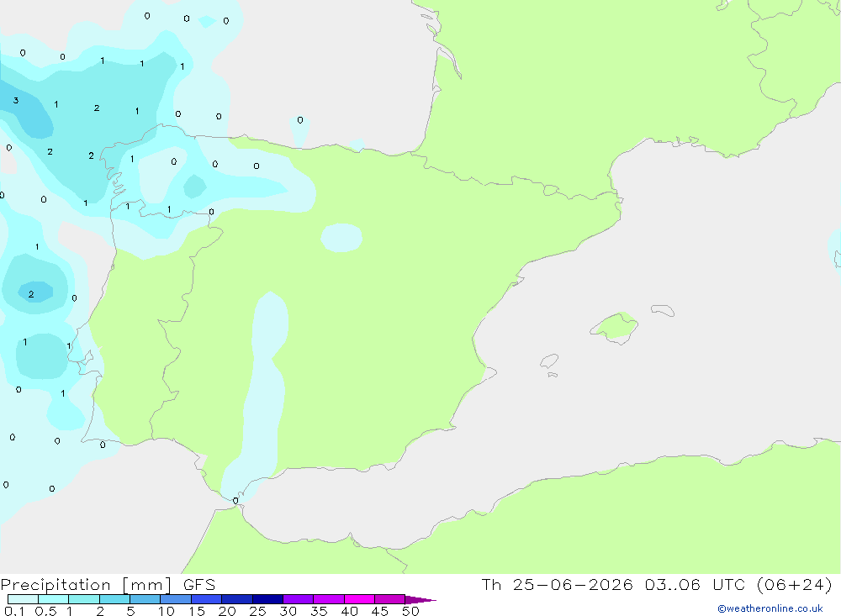Pick the 20–25 mm dark blue legend swatch

click(x=237, y=599)
